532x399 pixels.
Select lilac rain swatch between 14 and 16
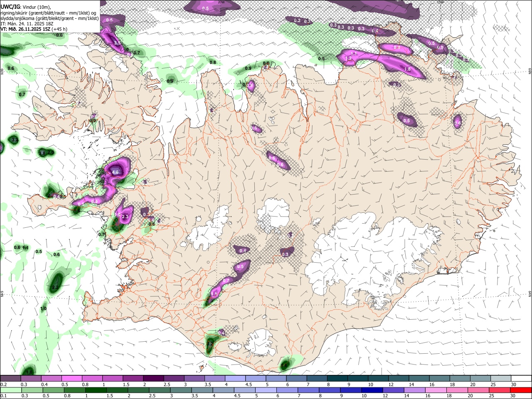coord(414,390)
